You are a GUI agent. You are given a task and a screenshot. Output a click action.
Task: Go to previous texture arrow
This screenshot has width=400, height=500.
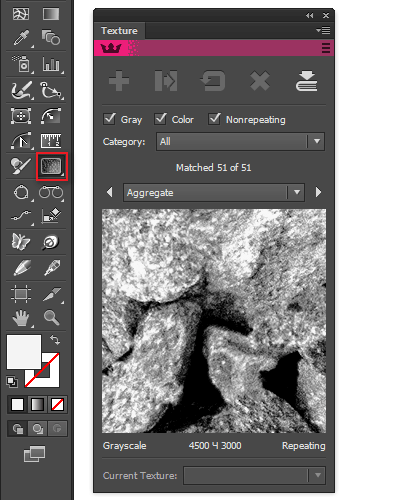109,192
